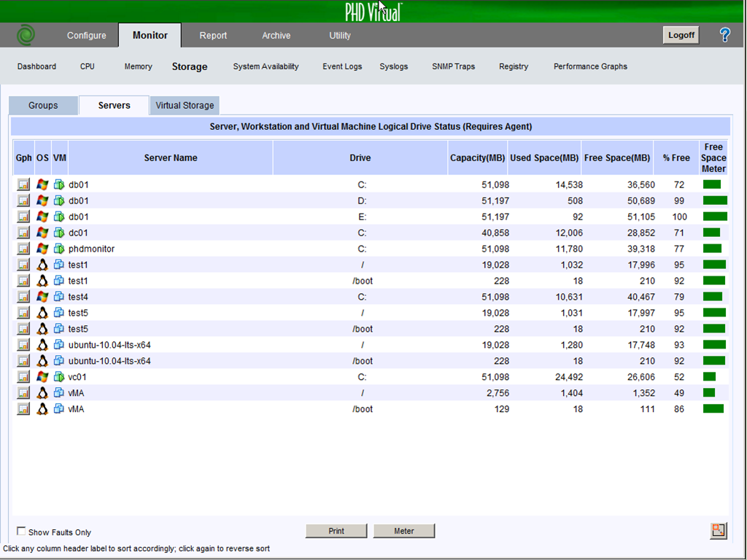Click the green swirl logo icon
The height and width of the screenshot is (560, 747).
(26, 35)
